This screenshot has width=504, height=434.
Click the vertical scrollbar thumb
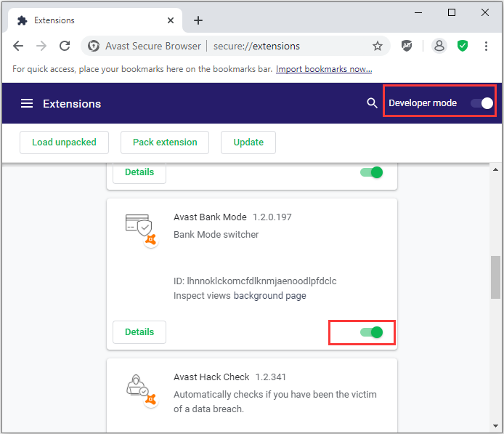pos(495,277)
